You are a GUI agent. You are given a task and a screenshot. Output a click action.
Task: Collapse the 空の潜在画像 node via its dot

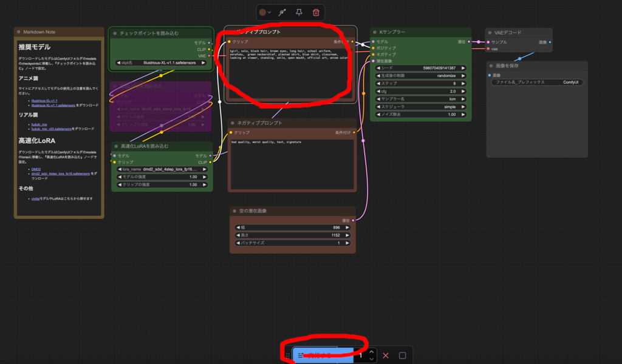click(x=234, y=211)
